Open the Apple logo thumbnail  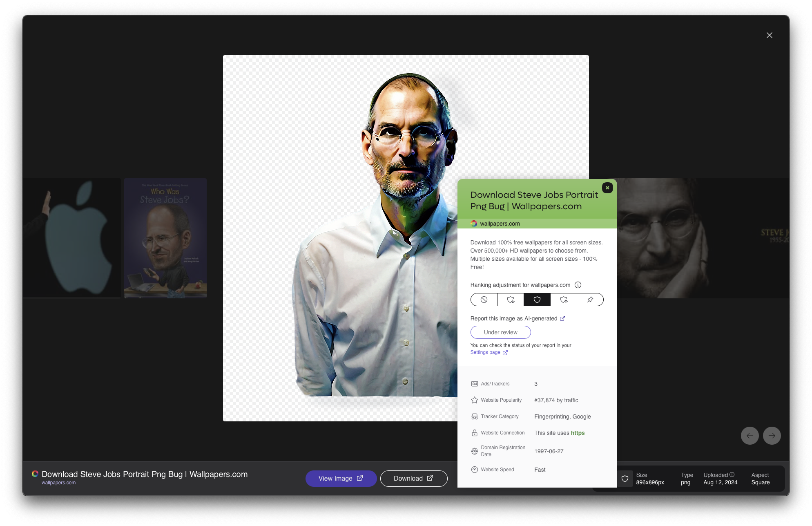(x=72, y=238)
